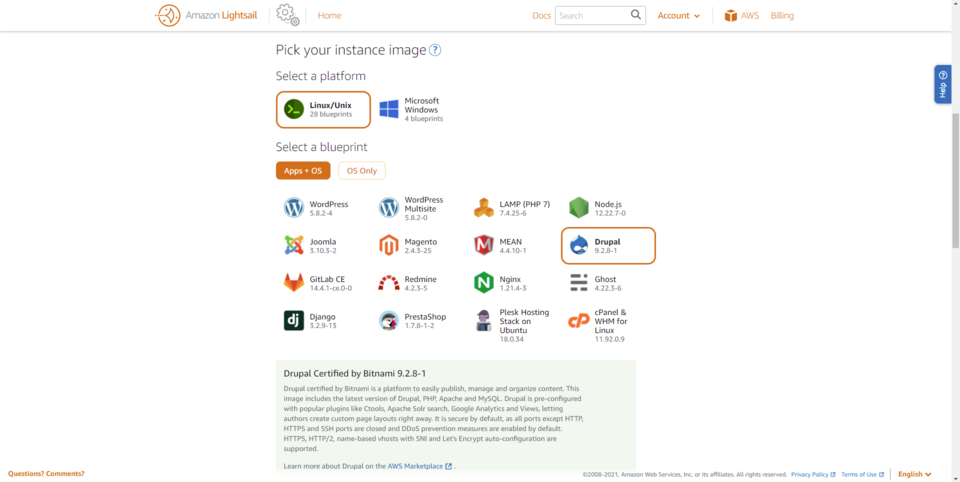
Task: Select the Linux/Unix platform
Action: coord(323,110)
